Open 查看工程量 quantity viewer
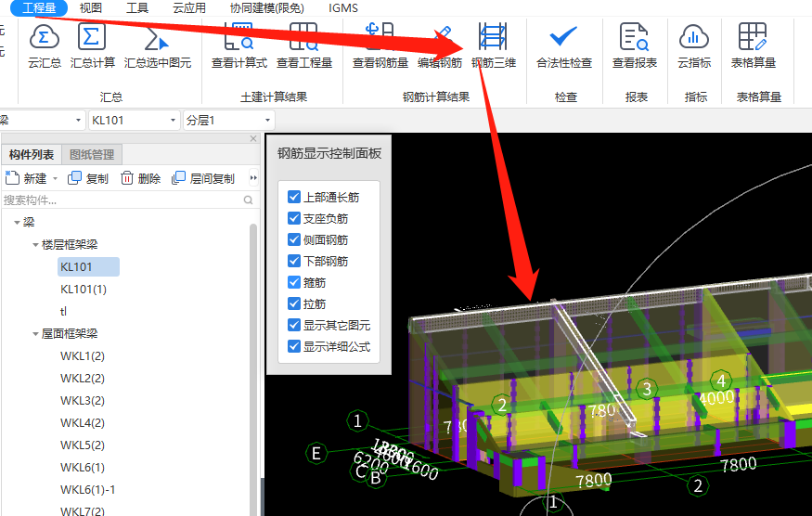 [304, 45]
